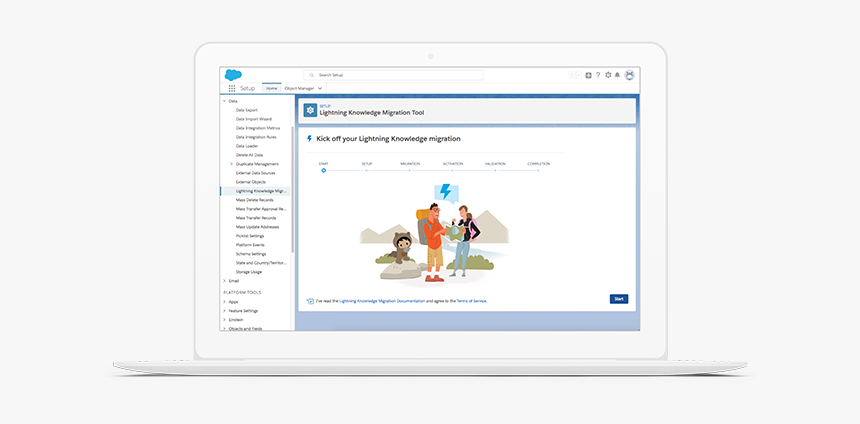The width and height of the screenshot is (860, 424).
Task: Expand the Apps section
Action: point(224,302)
